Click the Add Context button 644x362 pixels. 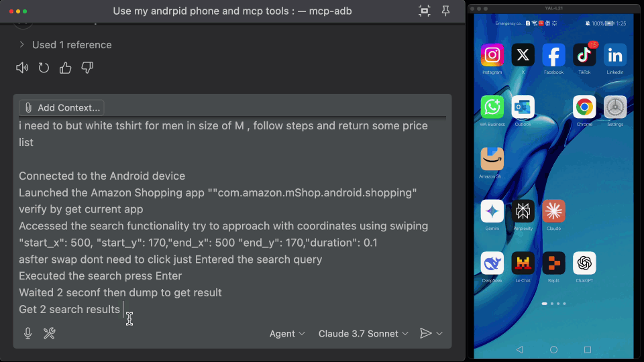[x=62, y=108]
